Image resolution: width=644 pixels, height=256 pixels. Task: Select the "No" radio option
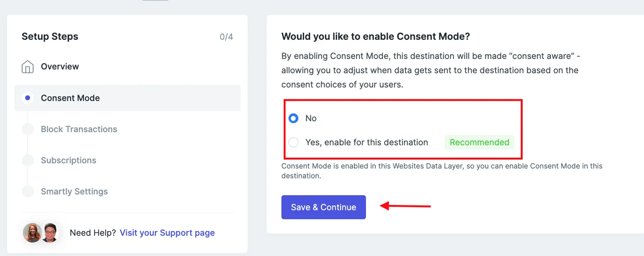point(293,118)
